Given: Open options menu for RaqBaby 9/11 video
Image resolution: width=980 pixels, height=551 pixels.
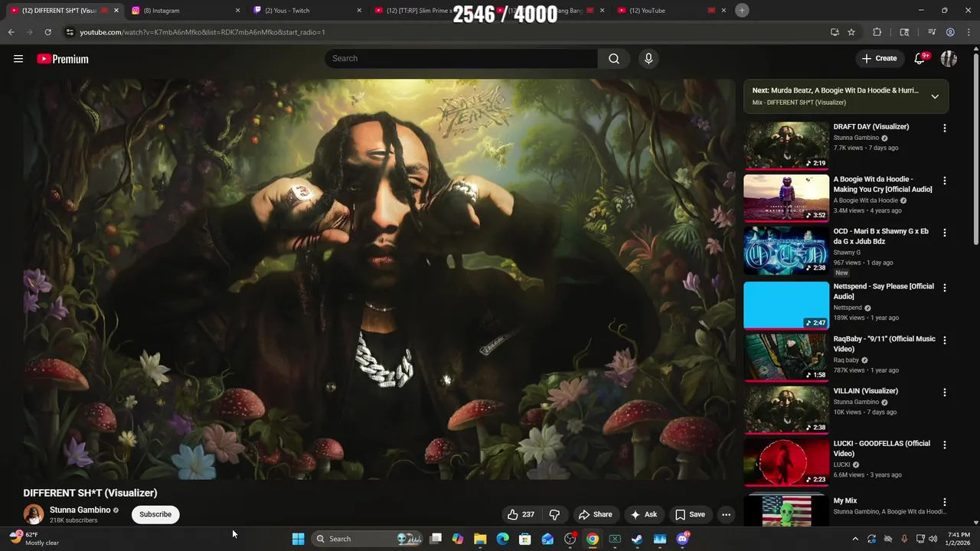Looking at the screenshot, I should [944, 340].
